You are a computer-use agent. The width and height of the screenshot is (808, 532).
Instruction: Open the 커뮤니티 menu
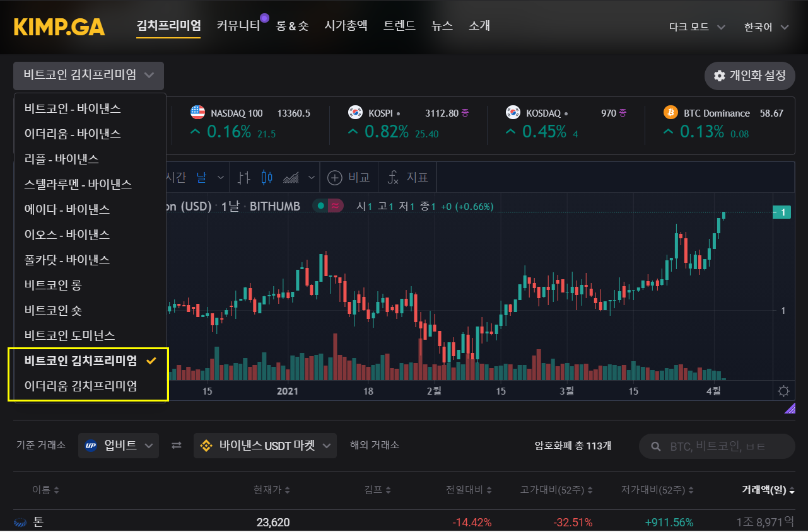238,26
